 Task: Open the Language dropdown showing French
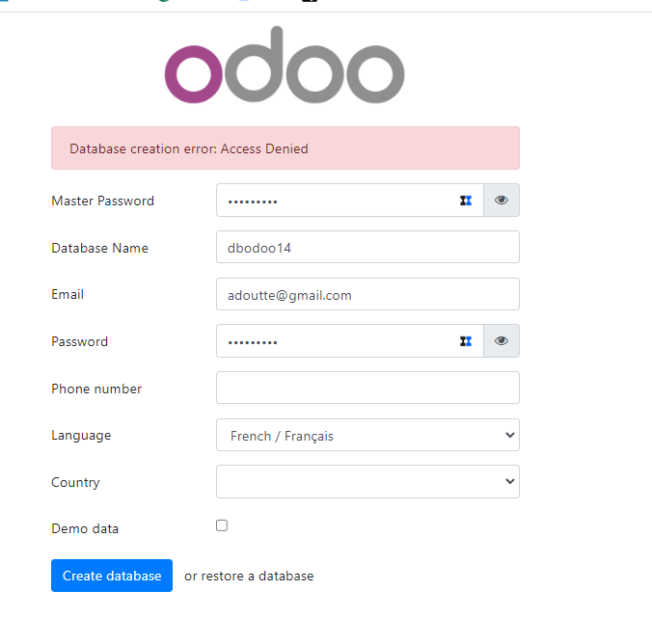(367, 436)
